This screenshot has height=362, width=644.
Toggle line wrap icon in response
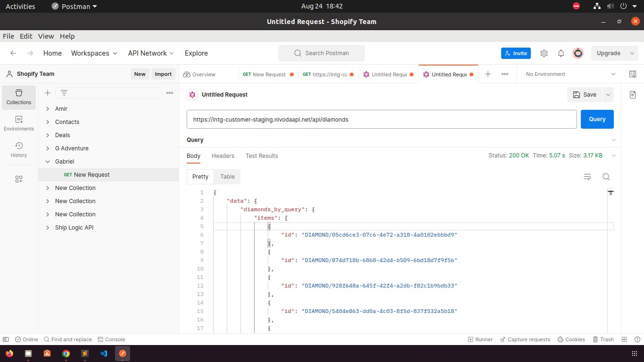pos(587,177)
